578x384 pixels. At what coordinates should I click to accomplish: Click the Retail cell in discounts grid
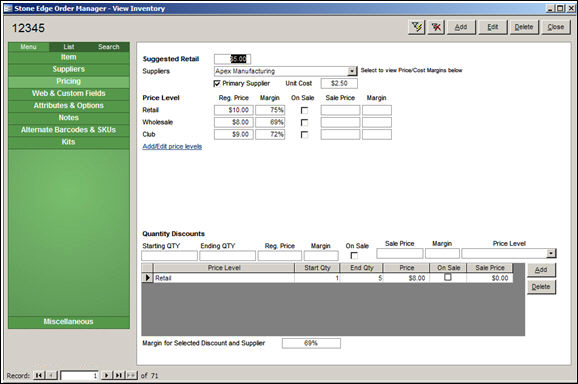224,278
